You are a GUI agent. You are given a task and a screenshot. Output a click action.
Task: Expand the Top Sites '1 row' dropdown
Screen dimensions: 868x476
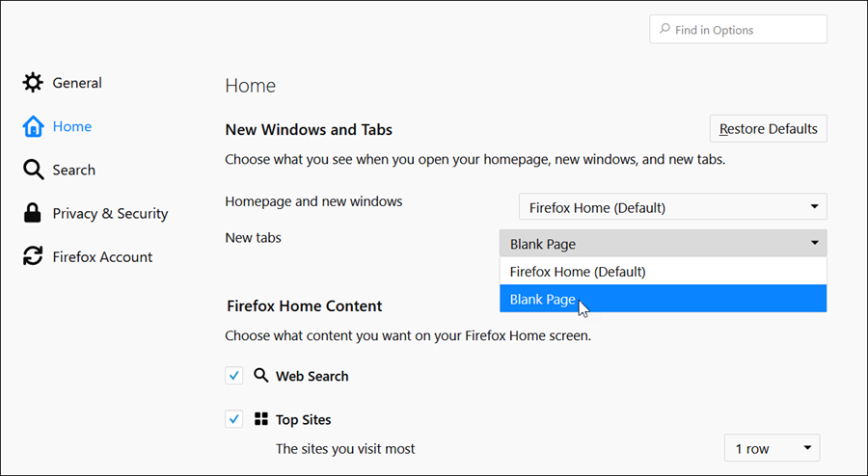point(772,448)
